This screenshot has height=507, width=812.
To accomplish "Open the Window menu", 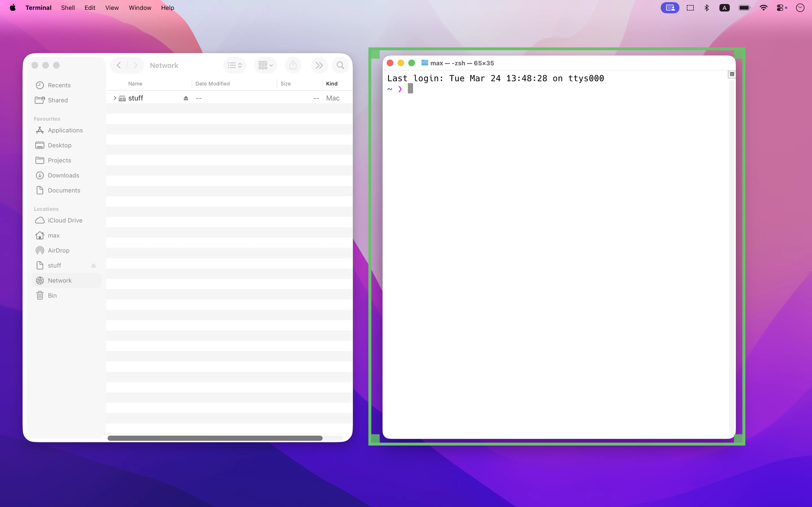I will [140, 8].
